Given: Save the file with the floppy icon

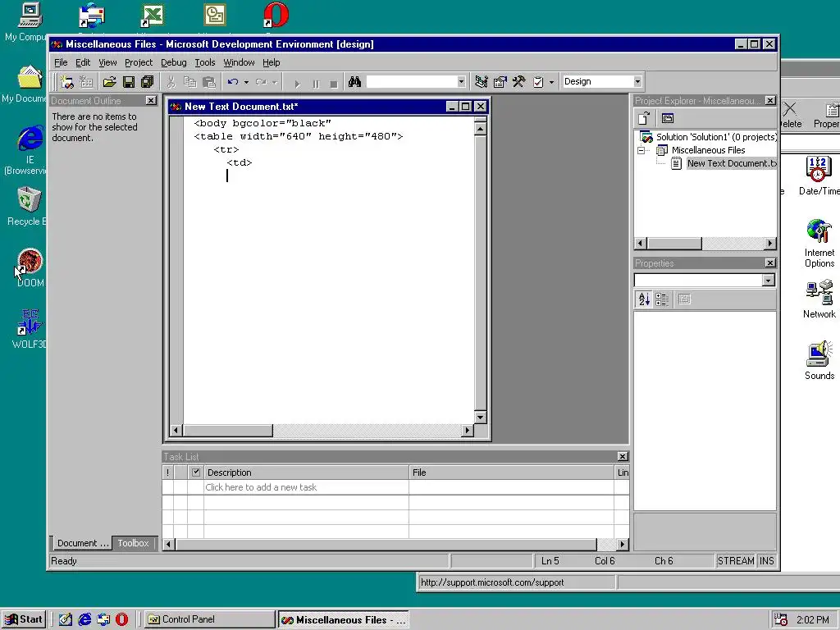Looking at the screenshot, I should [x=129, y=82].
